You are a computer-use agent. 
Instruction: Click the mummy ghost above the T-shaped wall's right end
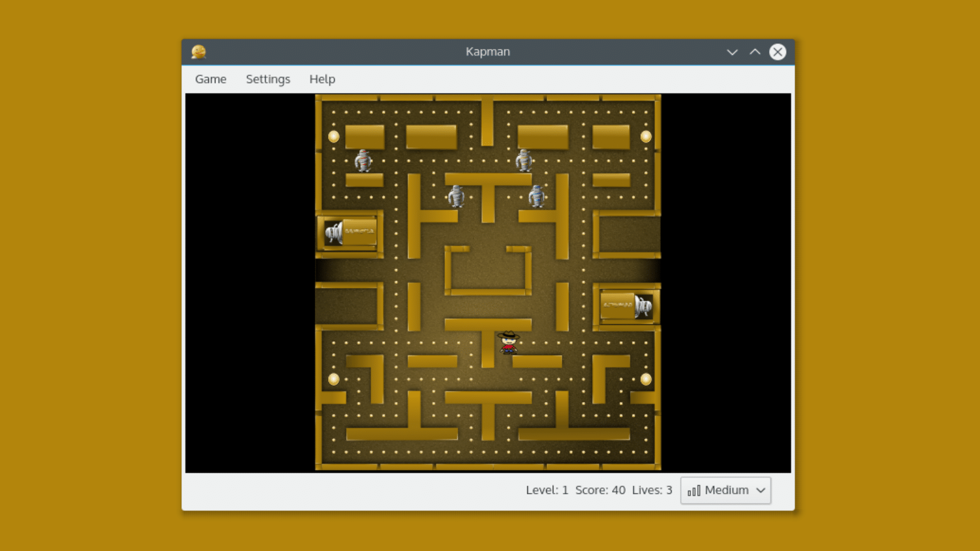click(x=524, y=160)
